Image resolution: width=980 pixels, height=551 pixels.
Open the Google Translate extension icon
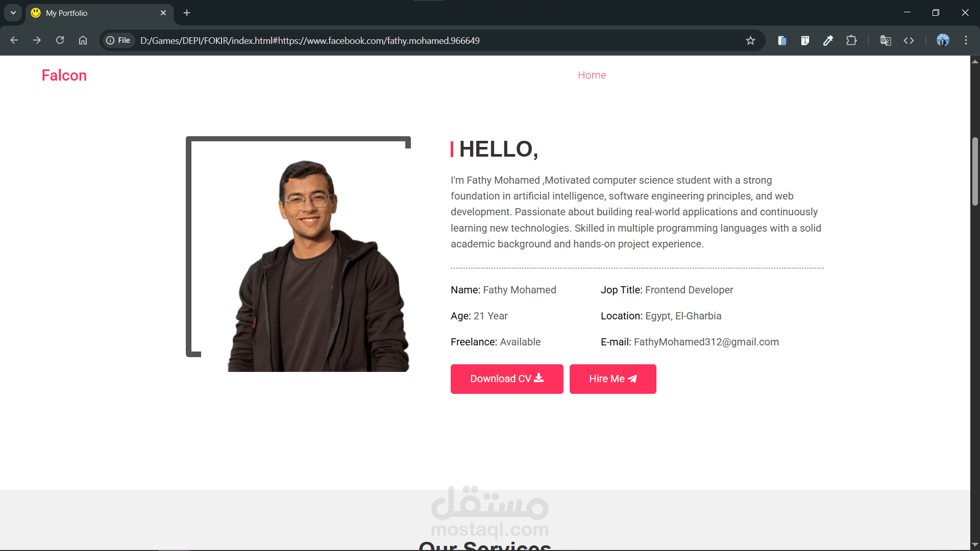tap(886, 40)
